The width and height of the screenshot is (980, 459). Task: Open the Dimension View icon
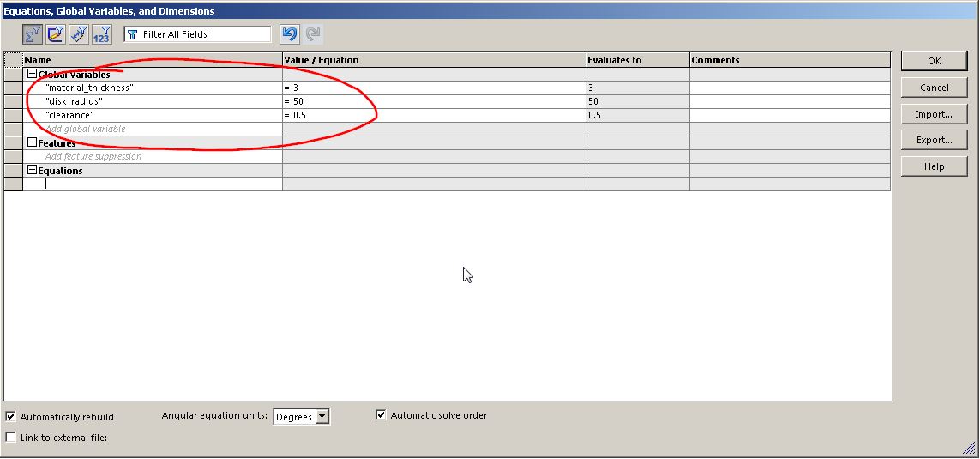coord(79,34)
